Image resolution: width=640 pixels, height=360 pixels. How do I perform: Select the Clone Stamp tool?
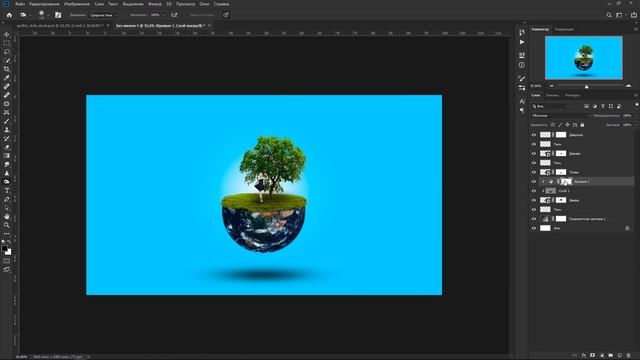point(7,130)
